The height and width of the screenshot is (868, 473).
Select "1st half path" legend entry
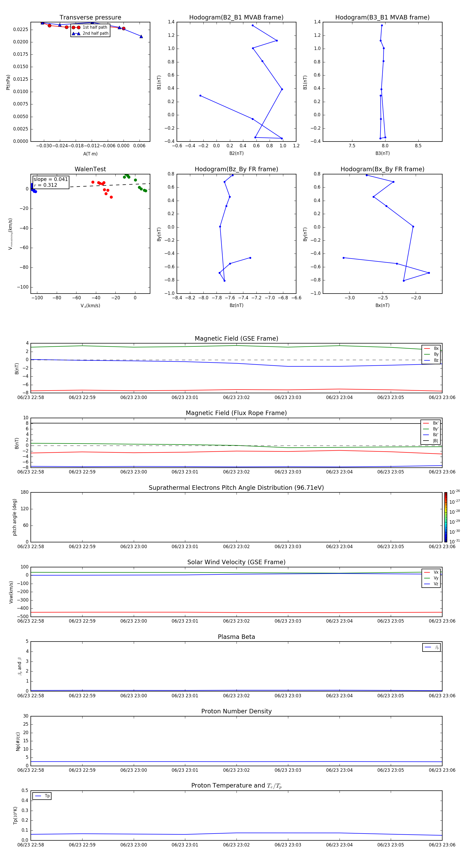90,27
